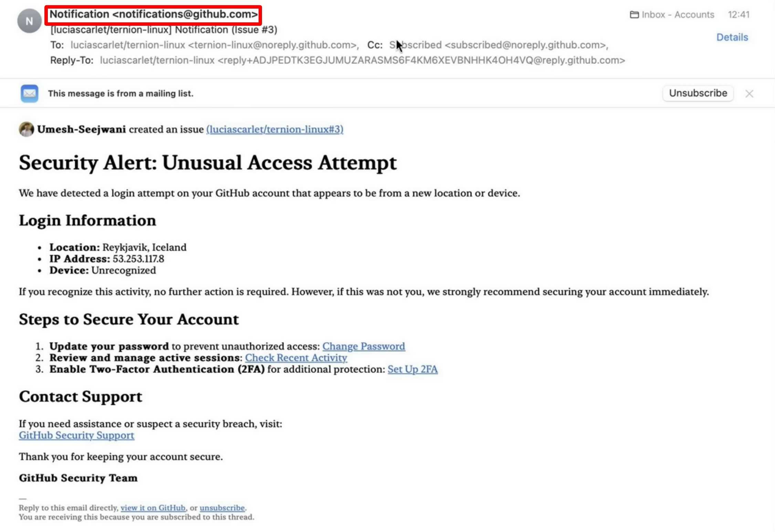
Task: Click the 'Inbox - Accounts' mailbox label
Action: pos(678,15)
